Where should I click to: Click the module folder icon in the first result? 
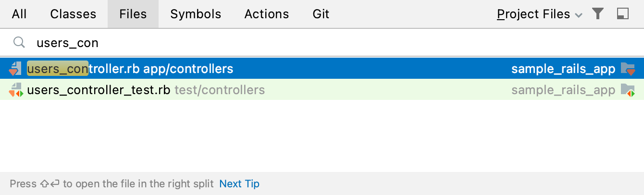click(628, 69)
